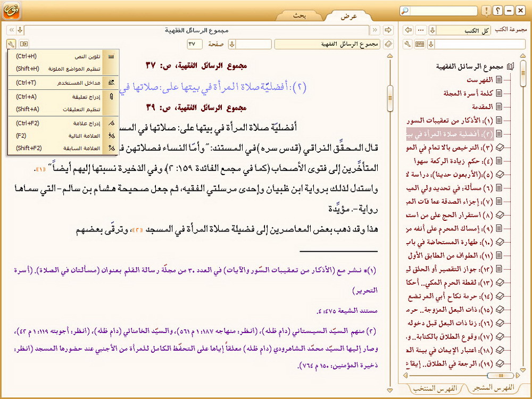Click the open book icon of مجموع الرسائل الفقهية root

pyautogui.click(x=510, y=66)
